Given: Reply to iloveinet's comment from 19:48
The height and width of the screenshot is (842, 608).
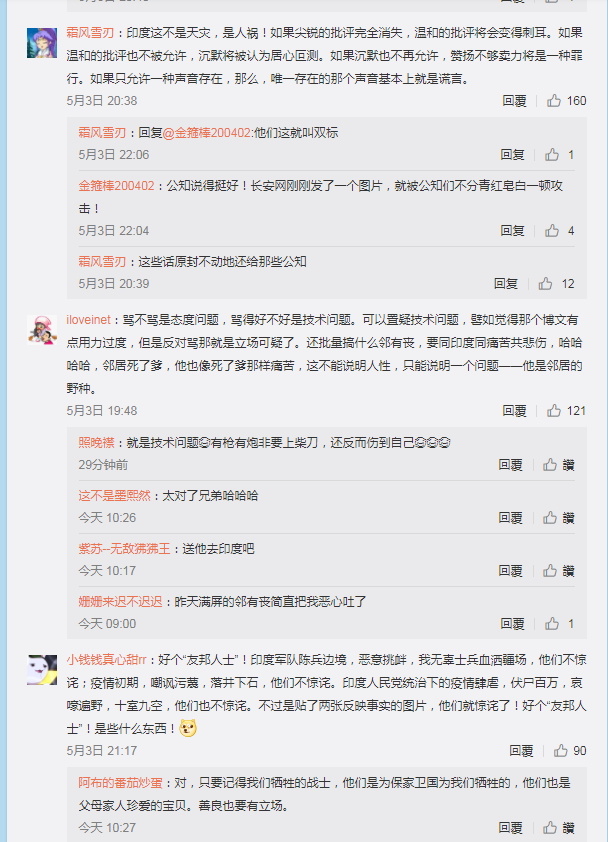Looking at the screenshot, I should [x=514, y=411].
